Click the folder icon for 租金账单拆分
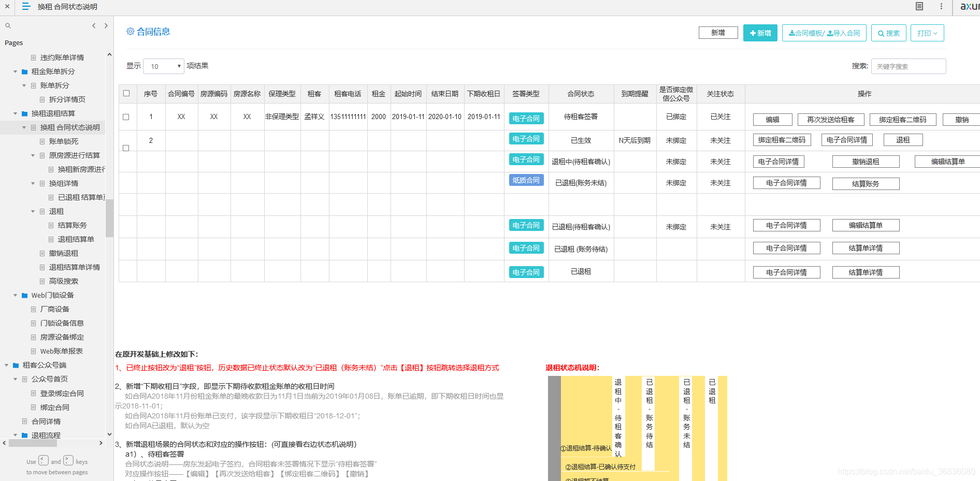980x481 pixels. tap(24, 71)
